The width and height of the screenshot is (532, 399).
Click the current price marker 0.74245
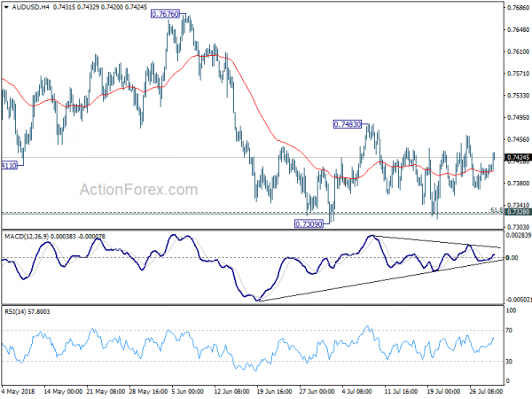point(518,158)
